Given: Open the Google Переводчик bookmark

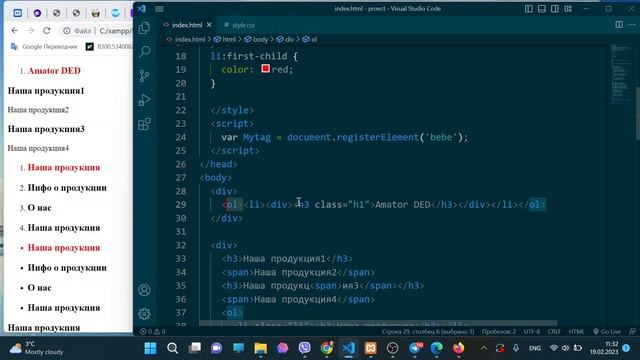Looking at the screenshot, I should point(44,47).
